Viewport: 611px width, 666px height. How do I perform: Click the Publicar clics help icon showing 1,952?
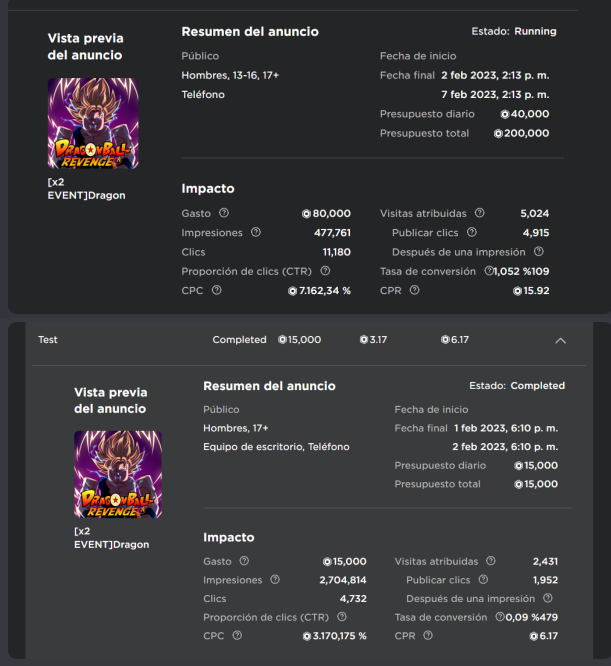click(483, 579)
